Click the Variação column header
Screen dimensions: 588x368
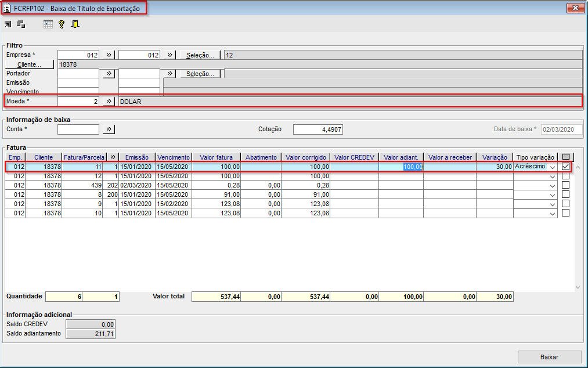tap(495, 157)
